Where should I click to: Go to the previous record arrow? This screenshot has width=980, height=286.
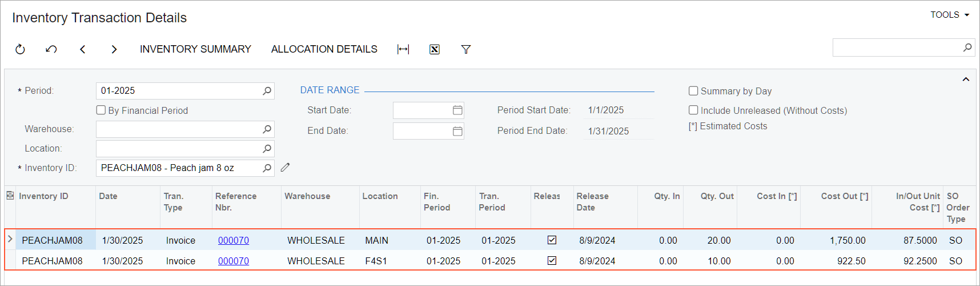pyautogui.click(x=83, y=49)
